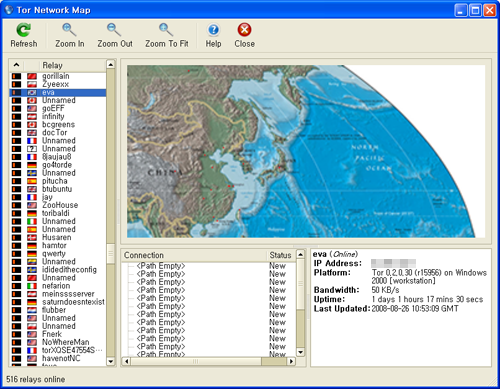Screen dimensions: 500x389
Task: Select the qwerty relay
Action: click(x=58, y=254)
